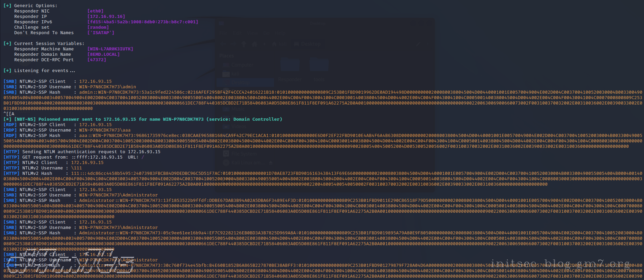Open the Help menu
Screen dimensions: 644x280
280,33
